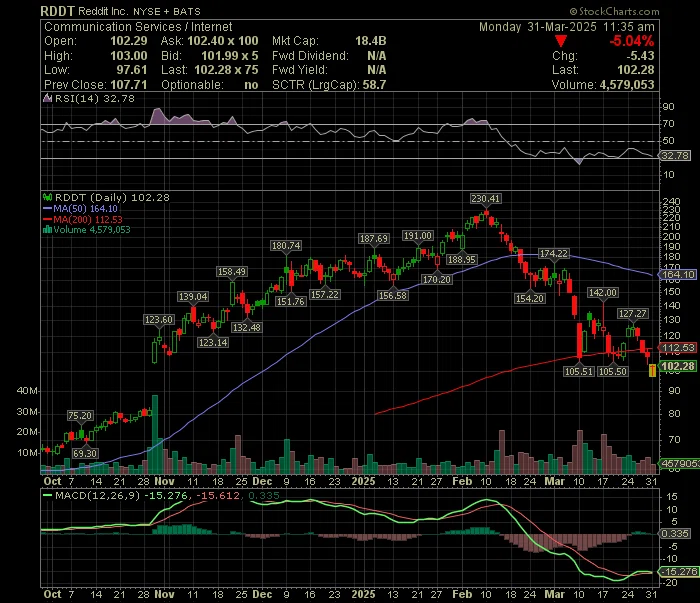
Task: Click the Communication Services / Internet sector text
Action: [x=138, y=27]
